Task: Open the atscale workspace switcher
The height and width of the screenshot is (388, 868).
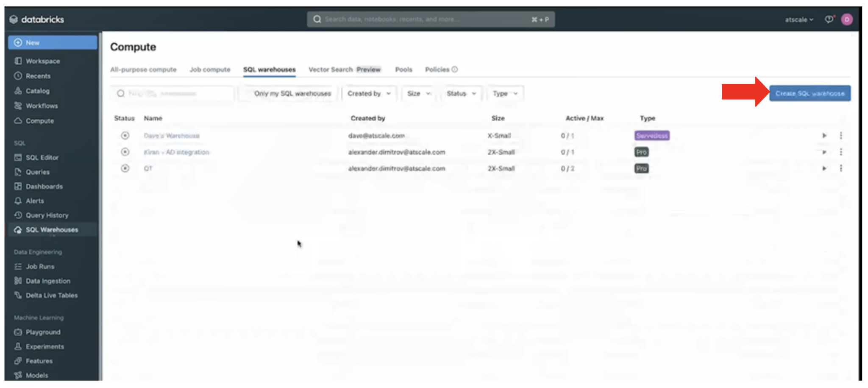Action: [799, 19]
